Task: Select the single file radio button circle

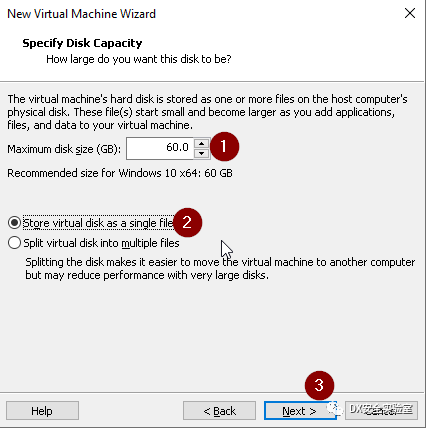Action: coord(14,223)
